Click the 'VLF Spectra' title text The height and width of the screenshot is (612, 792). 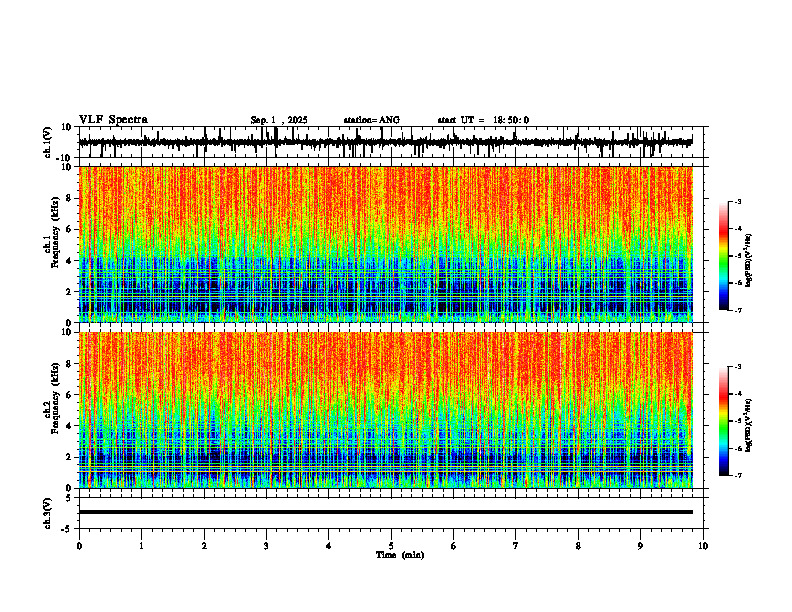point(113,120)
